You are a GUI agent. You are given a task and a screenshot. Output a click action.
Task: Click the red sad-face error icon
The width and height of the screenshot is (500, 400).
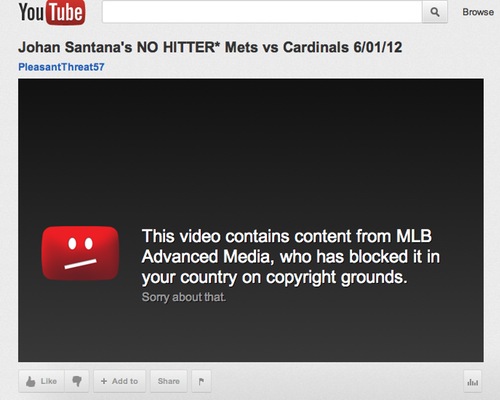(80, 253)
